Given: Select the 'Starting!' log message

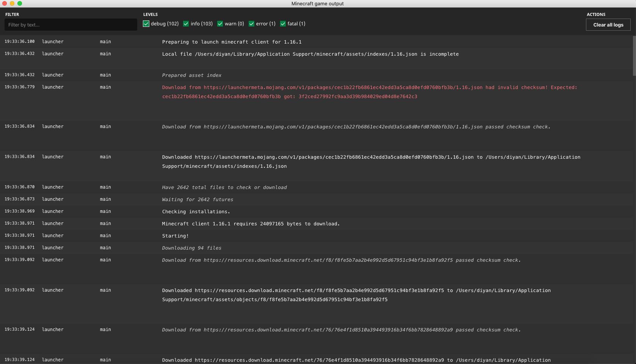Looking at the screenshot, I should [175, 236].
